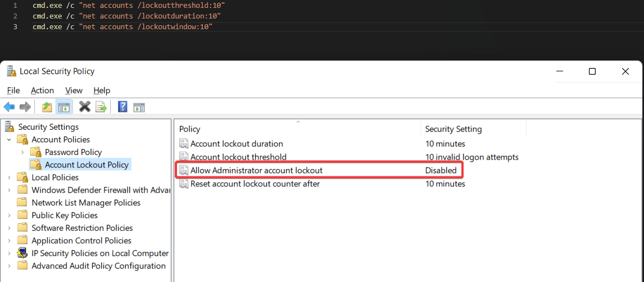Close the Local Security Policy window
The image size is (644, 282).
[x=625, y=71]
